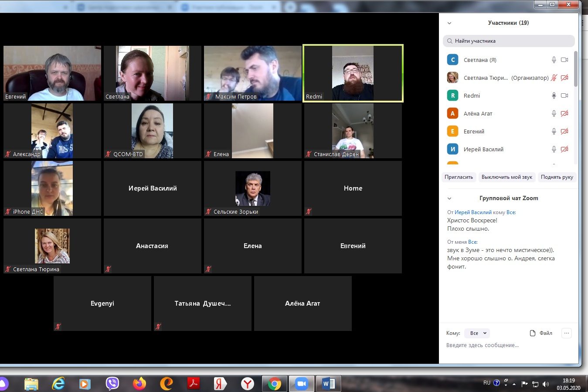This screenshot has width=588, height=392.
Task: Select Иерей Василий in participants list
Action: point(483,149)
